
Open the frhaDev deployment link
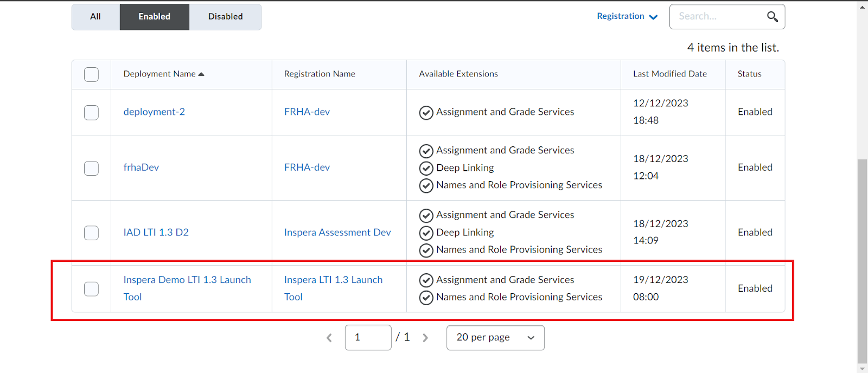pyautogui.click(x=141, y=168)
